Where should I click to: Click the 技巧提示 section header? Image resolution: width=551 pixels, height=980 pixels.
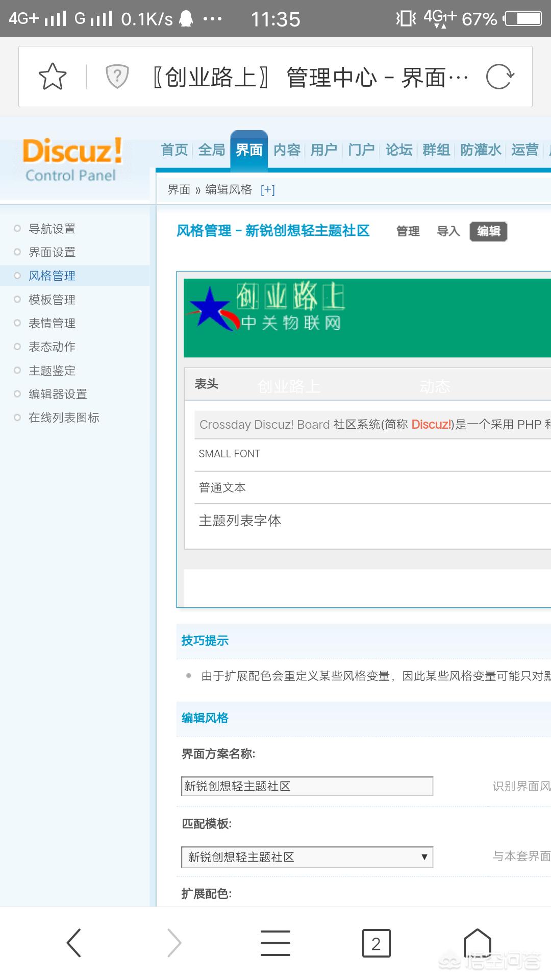(205, 641)
